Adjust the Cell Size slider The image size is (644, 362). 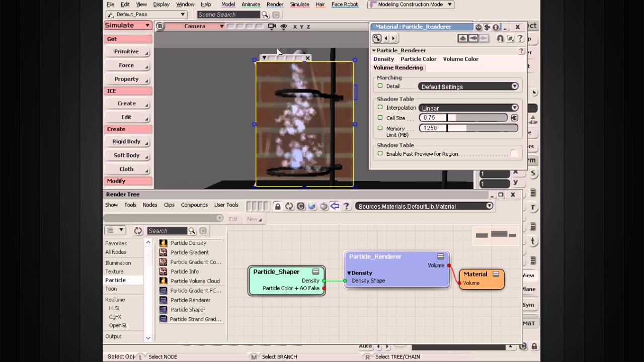477,118
